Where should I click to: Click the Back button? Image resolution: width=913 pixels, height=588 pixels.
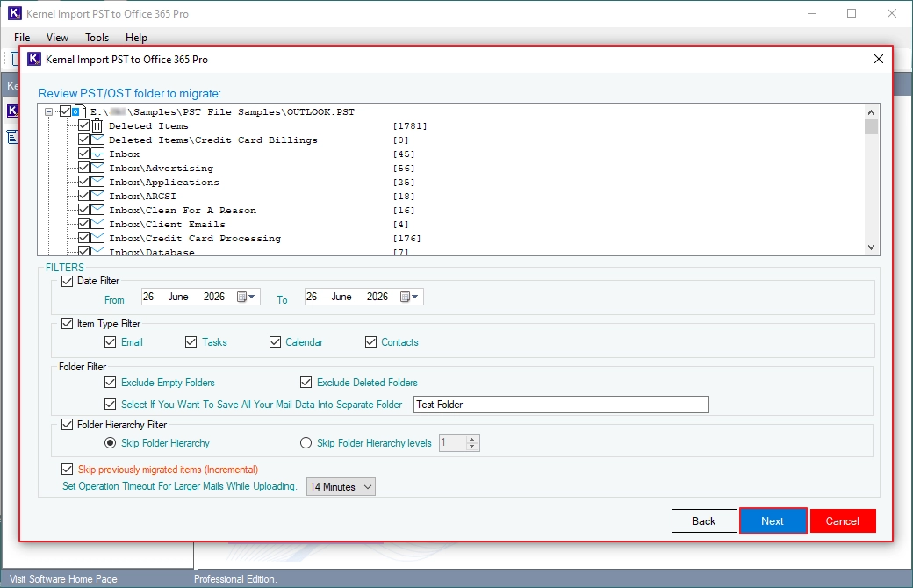[x=704, y=521]
